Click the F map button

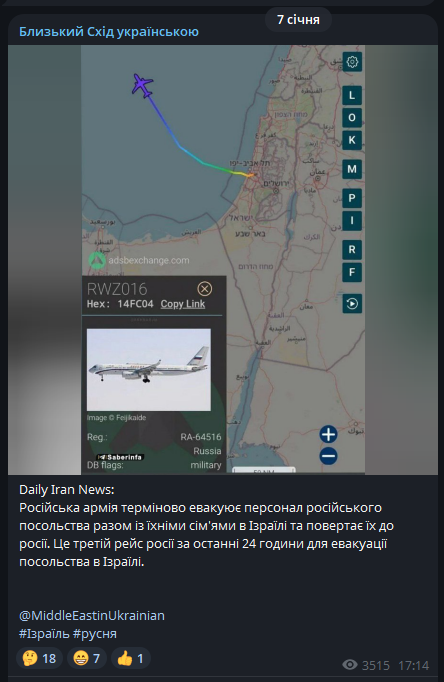352,273
